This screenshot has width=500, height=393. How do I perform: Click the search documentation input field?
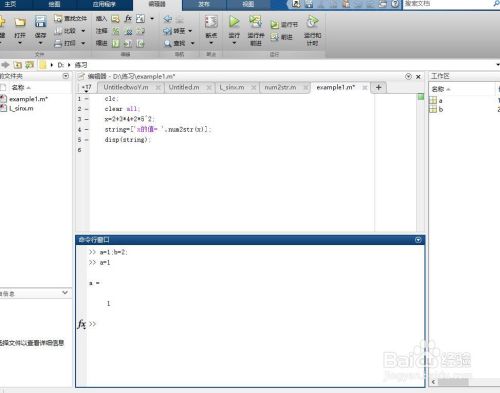tap(448, 4)
